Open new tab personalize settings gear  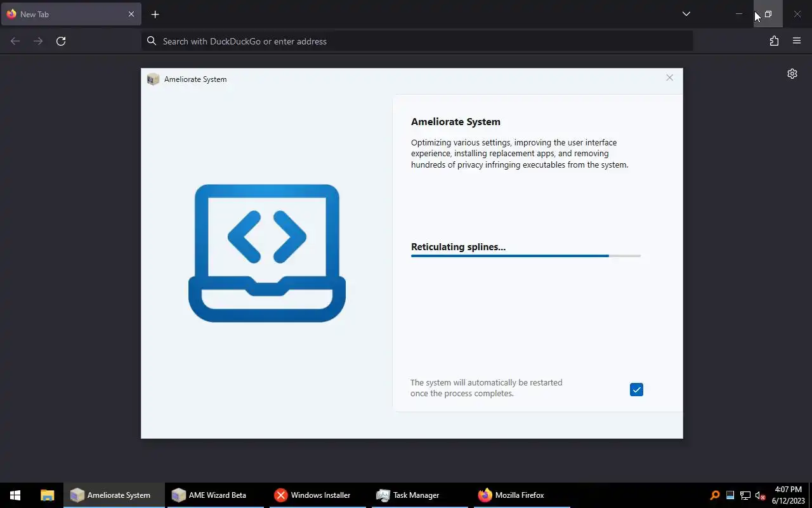pyautogui.click(x=792, y=74)
